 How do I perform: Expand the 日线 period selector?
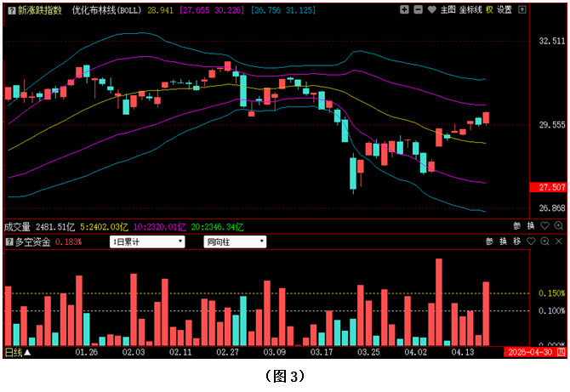coord(17,351)
